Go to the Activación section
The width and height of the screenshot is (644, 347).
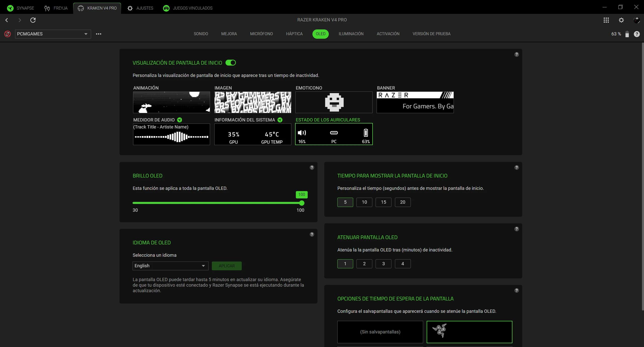point(388,34)
